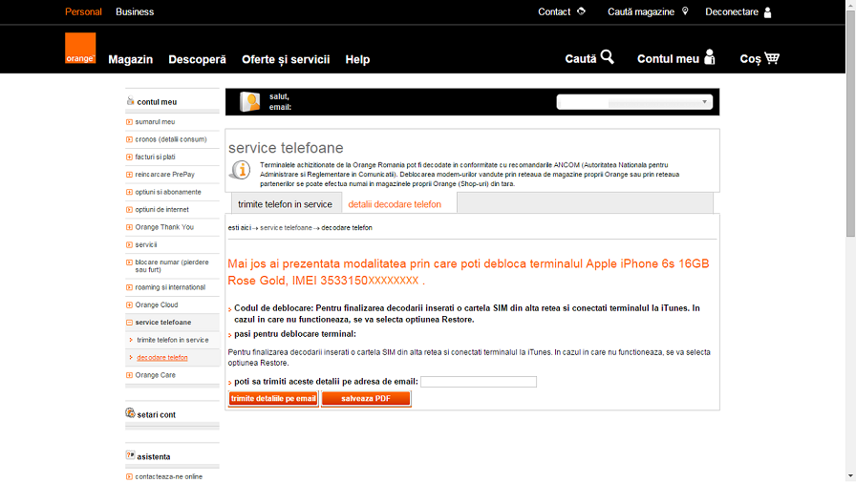
Task: Open contacteaza-ne online link
Action: pyautogui.click(x=169, y=476)
